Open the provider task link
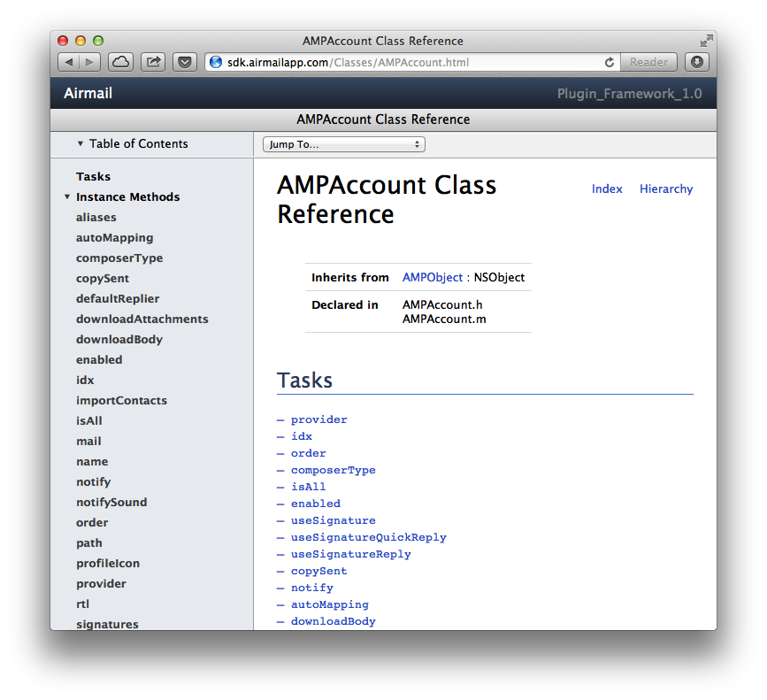 click(x=319, y=419)
